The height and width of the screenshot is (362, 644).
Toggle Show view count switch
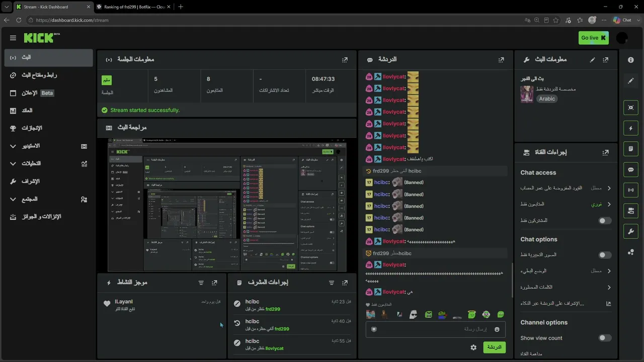pos(605,338)
